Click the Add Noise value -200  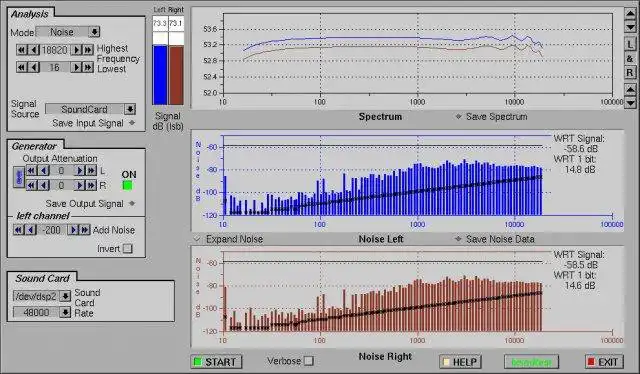52,230
